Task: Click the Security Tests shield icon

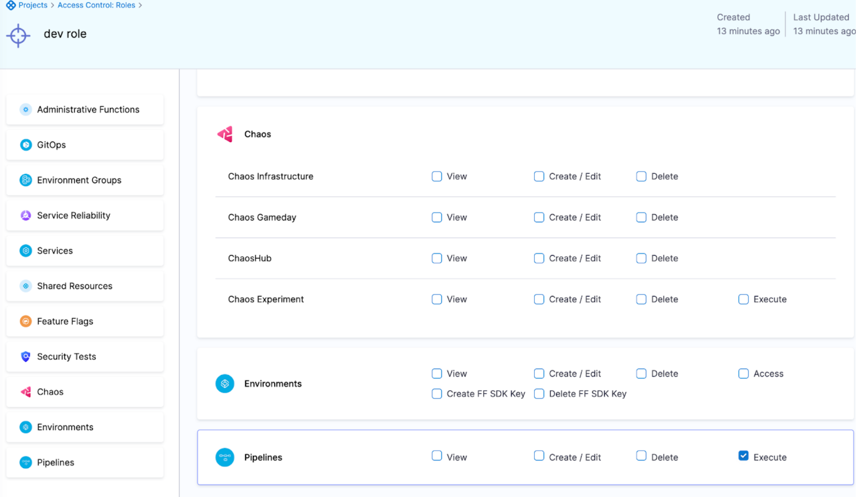Action: (x=26, y=357)
